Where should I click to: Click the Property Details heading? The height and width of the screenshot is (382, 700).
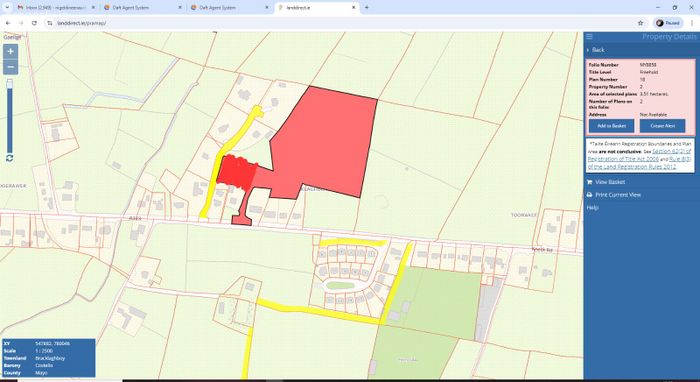coord(669,37)
